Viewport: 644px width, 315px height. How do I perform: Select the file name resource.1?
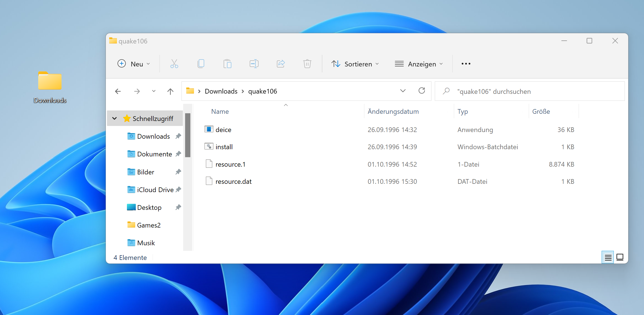(x=231, y=164)
